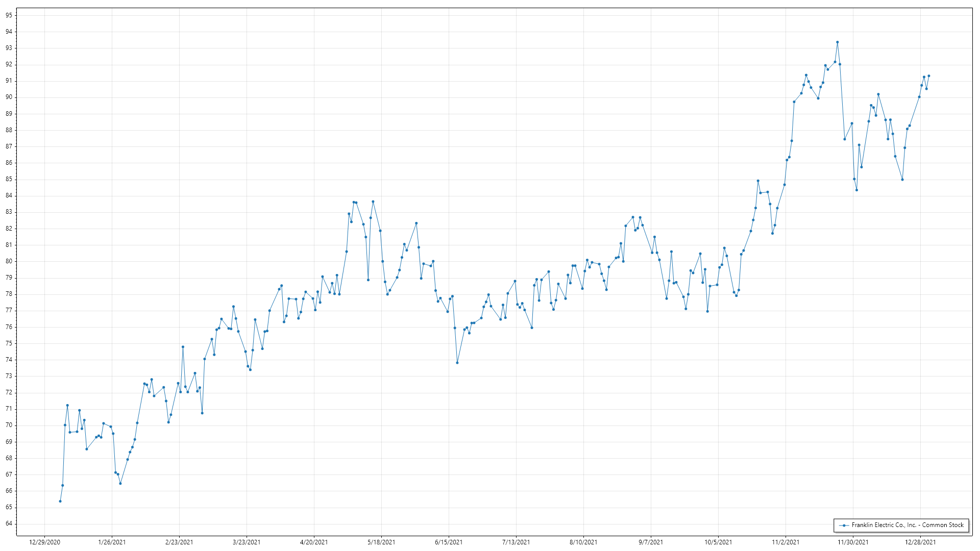980x551 pixels.
Task: Select the 12/29/2020 x-axis date label
Action: coord(45,542)
